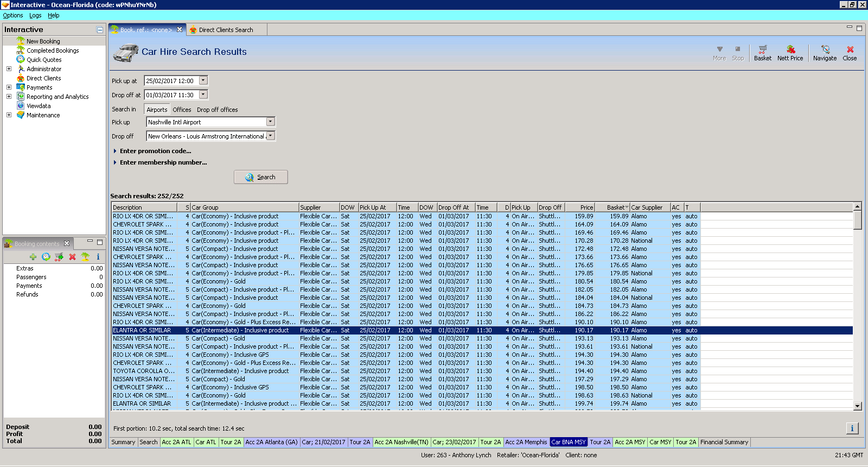
Task: Open the Pick up airport dropdown
Action: coord(270,122)
